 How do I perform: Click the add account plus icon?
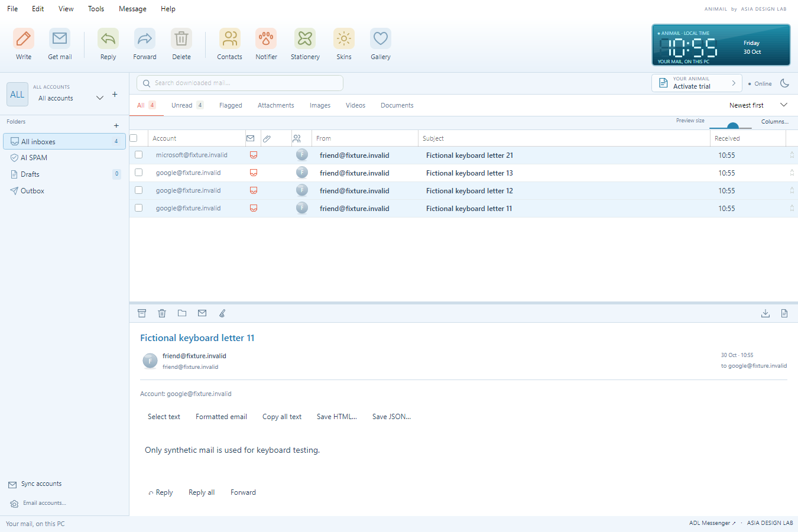click(x=115, y=95)
